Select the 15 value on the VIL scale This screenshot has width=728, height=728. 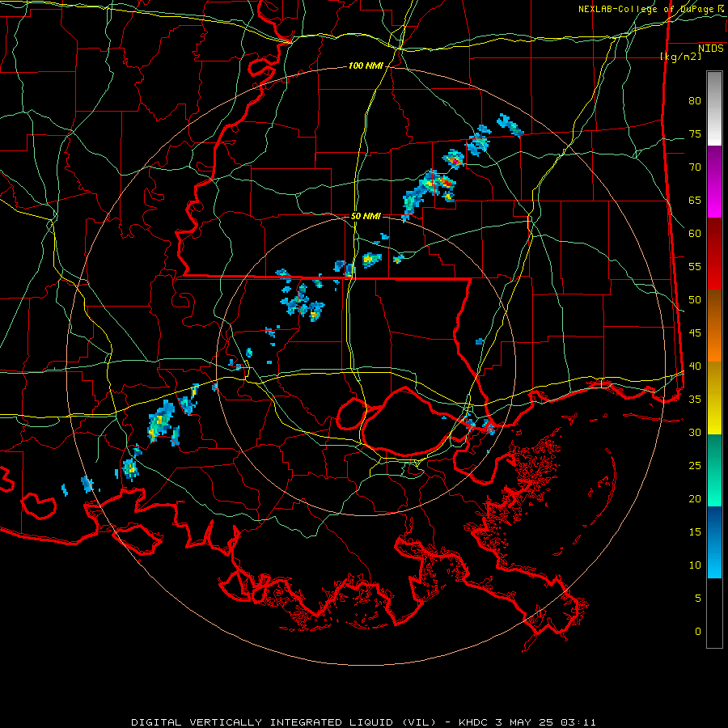tap(695, 532)
